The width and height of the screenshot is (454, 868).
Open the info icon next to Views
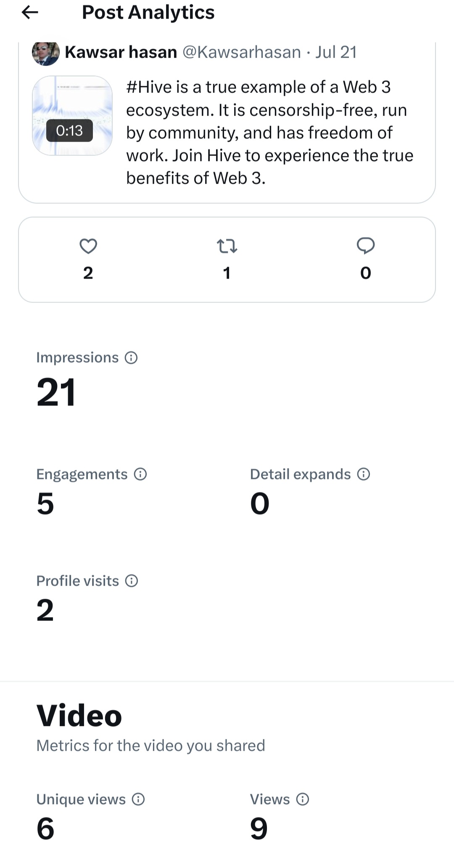coord(303,799)
